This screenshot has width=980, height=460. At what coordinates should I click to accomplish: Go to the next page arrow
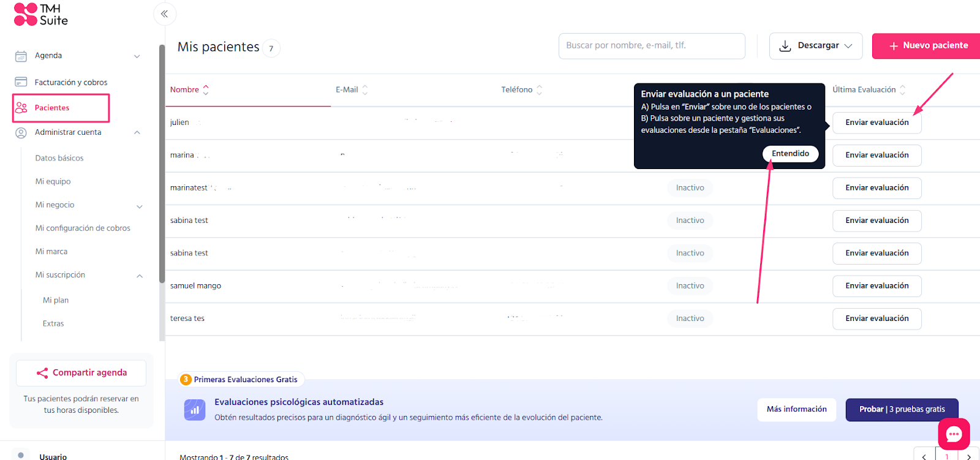pyautogui.click(x=968, y=456)
